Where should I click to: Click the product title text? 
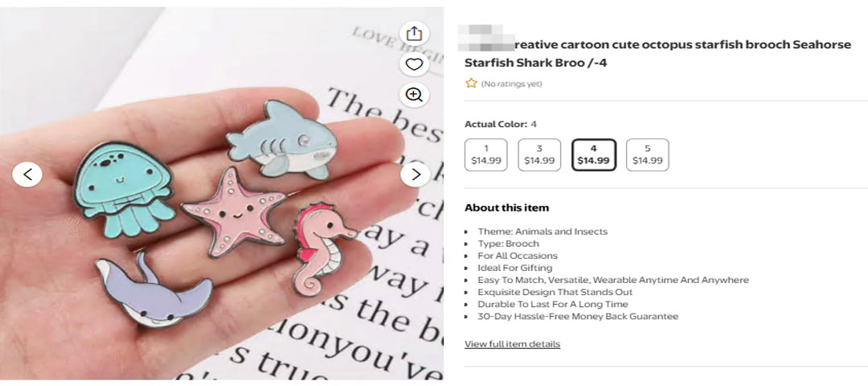coord(657,54)
